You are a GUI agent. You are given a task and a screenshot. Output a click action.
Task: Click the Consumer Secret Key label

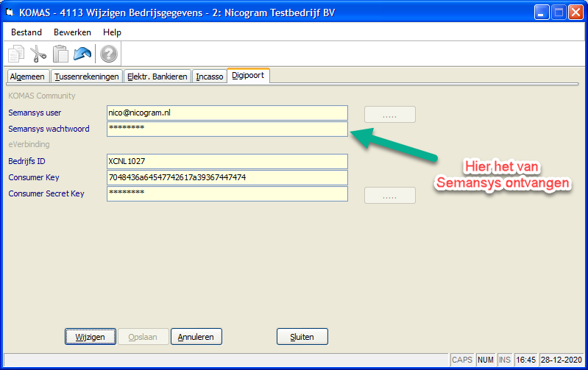(x=46, y=193)
